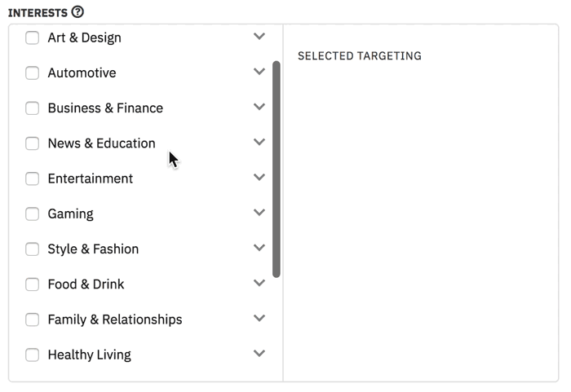Tick the Food & Drink checkbox
The width and height of the screenshot is (571, 392).
[33, 284]
